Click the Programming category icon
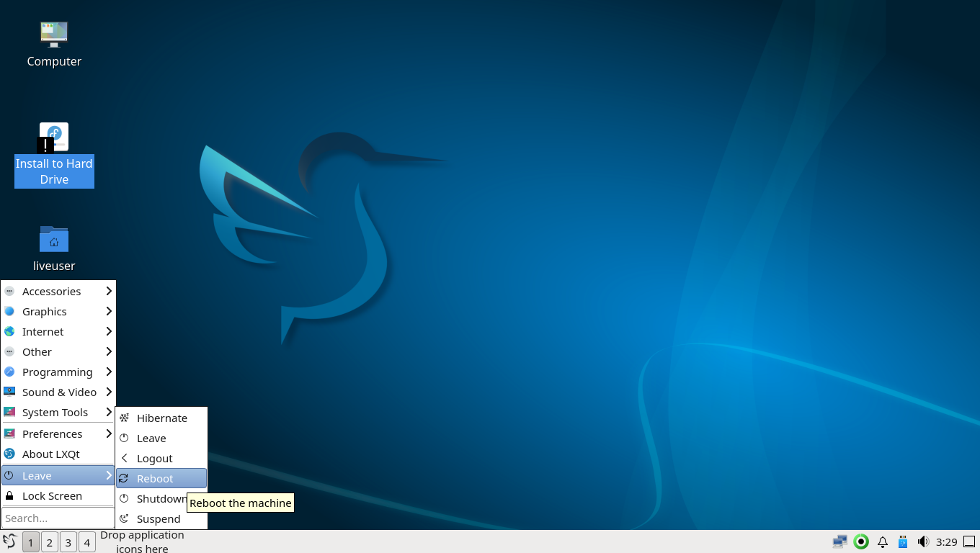 9,372
